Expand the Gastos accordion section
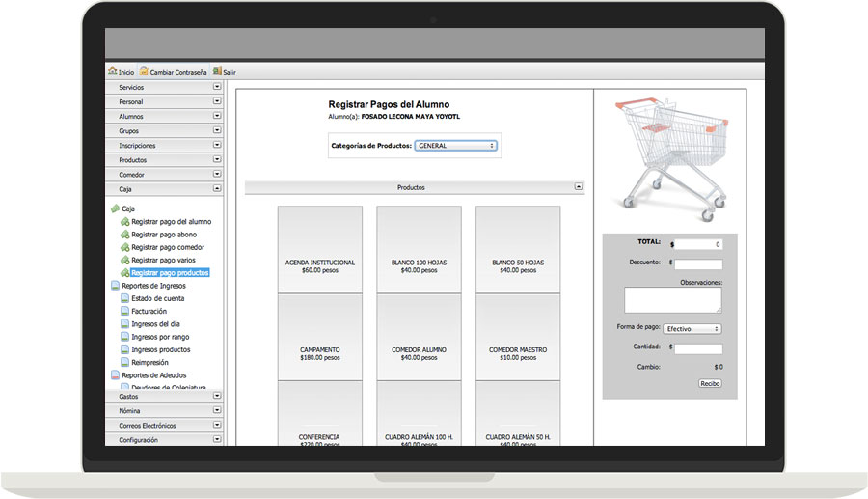Viewport: 868px width, 499px height. [217, 396]
